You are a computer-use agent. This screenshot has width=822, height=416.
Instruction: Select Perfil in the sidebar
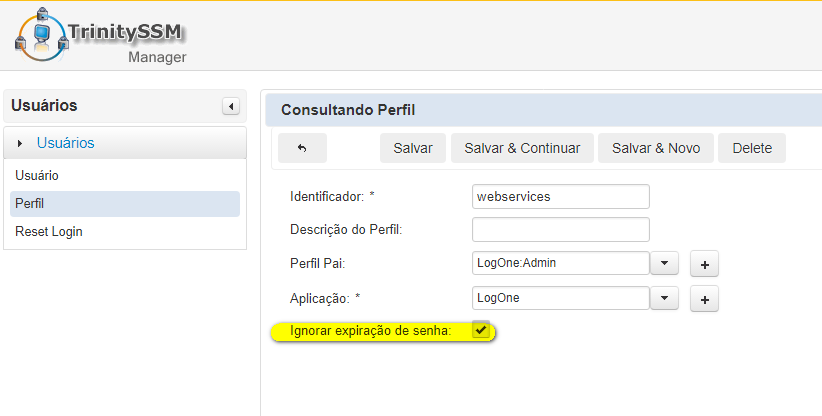[x=30, y=203]
